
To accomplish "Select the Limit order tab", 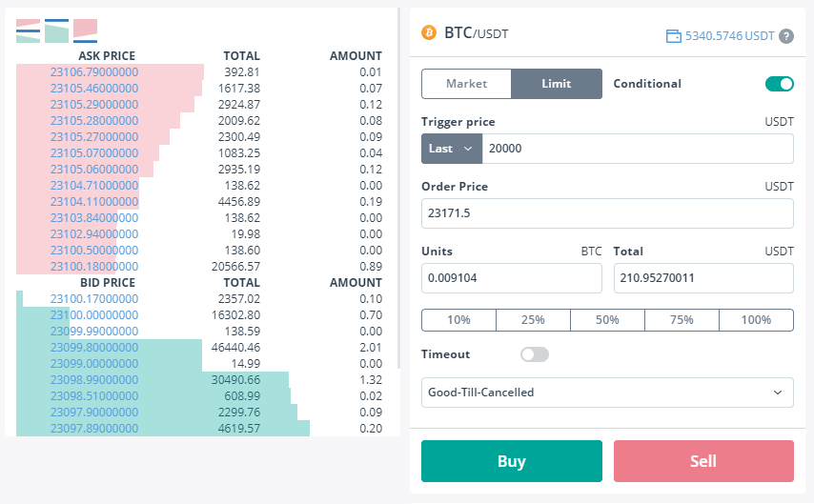I will pyautogui.click(x=556, y=84).
